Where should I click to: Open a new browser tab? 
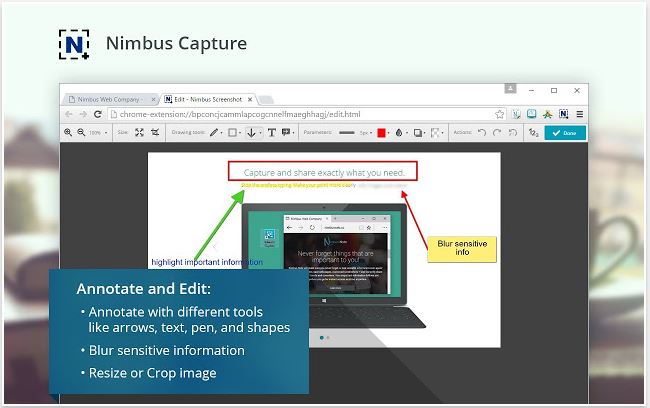(x=266, y=100)
